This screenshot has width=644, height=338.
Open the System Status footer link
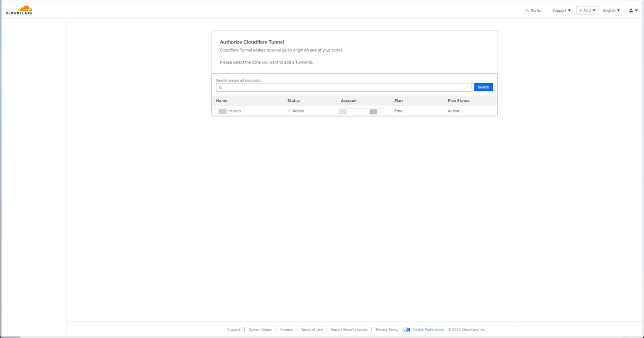coord(260,330)
